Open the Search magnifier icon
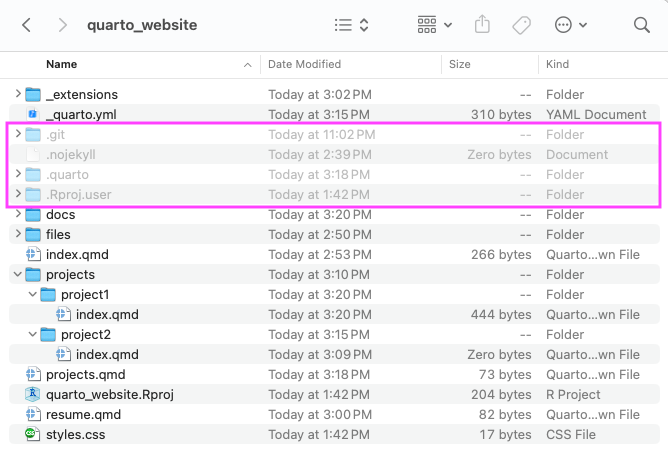Image resolution: width=668 pixels, height=464 pixels. [642, 25]
